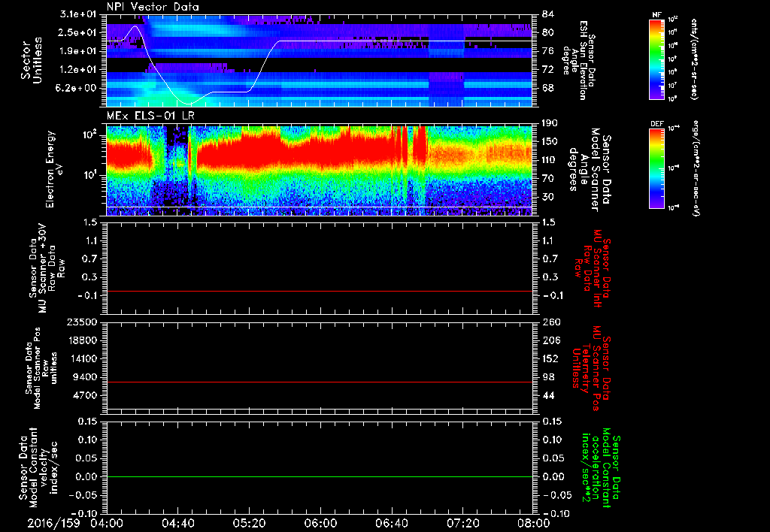Click the "08:00" time axis label

(x=534, y=523)
